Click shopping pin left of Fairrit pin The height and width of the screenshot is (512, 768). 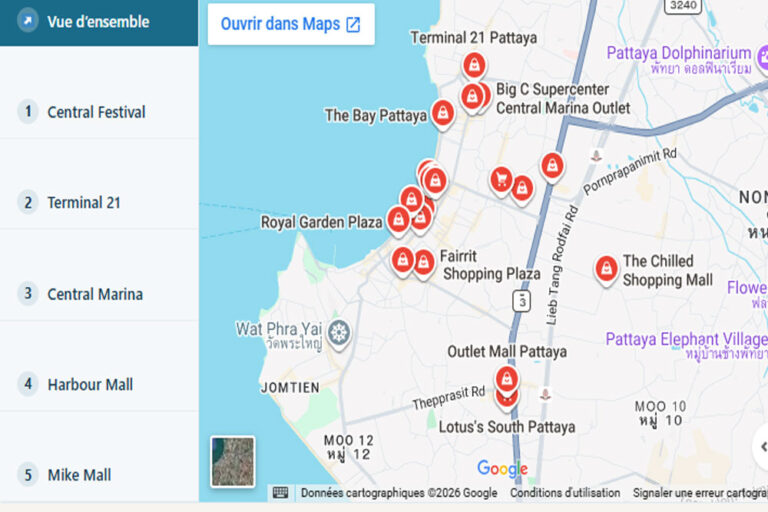403,260
